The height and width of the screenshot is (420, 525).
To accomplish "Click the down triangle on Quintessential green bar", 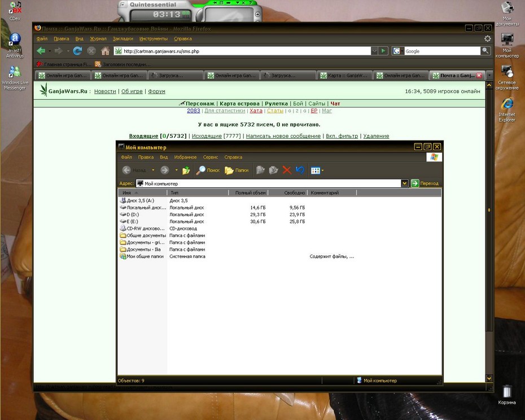I will coord(238,3).
